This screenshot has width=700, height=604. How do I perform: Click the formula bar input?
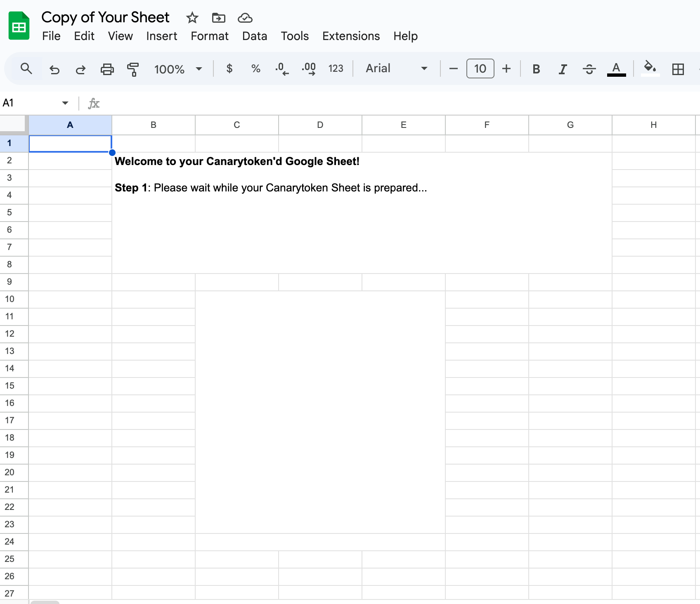[289, 103]
